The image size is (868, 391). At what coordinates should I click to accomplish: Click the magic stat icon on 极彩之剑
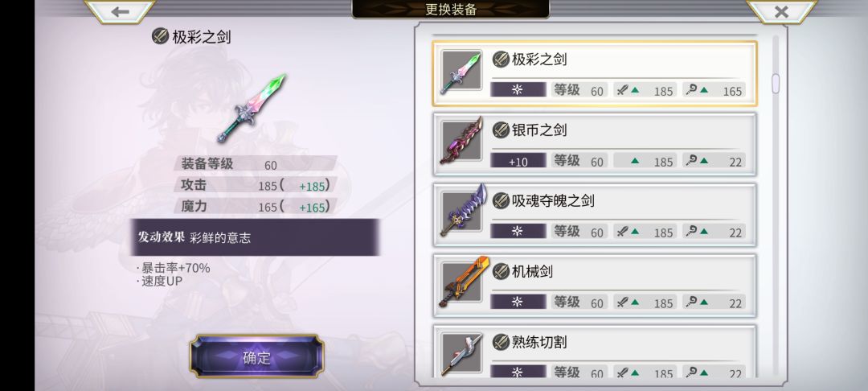pos(691,90)
